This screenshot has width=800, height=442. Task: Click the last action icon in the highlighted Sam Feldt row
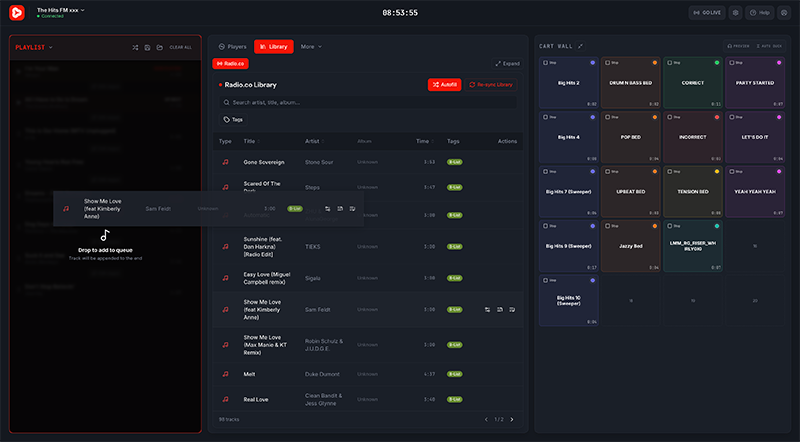coord(512,309)
